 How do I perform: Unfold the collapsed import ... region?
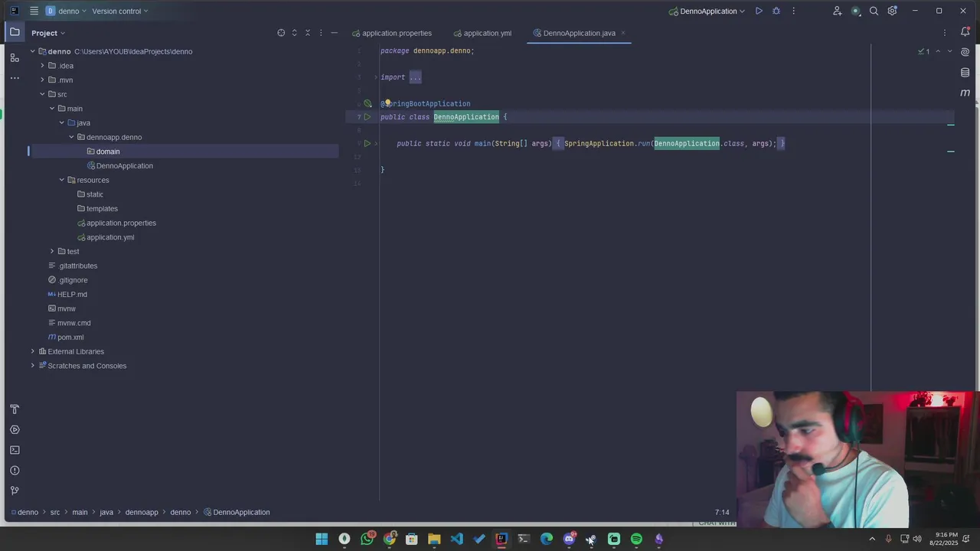coord(415,77)
